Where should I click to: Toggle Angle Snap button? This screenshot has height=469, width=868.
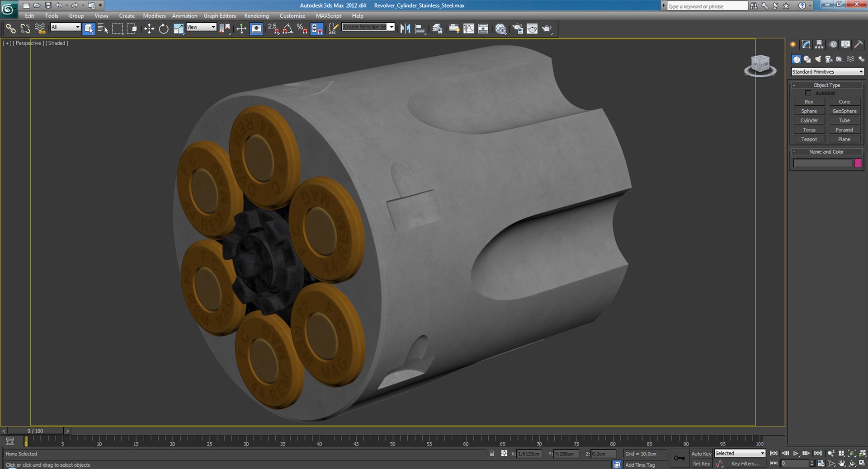click(x=288, y=28)
